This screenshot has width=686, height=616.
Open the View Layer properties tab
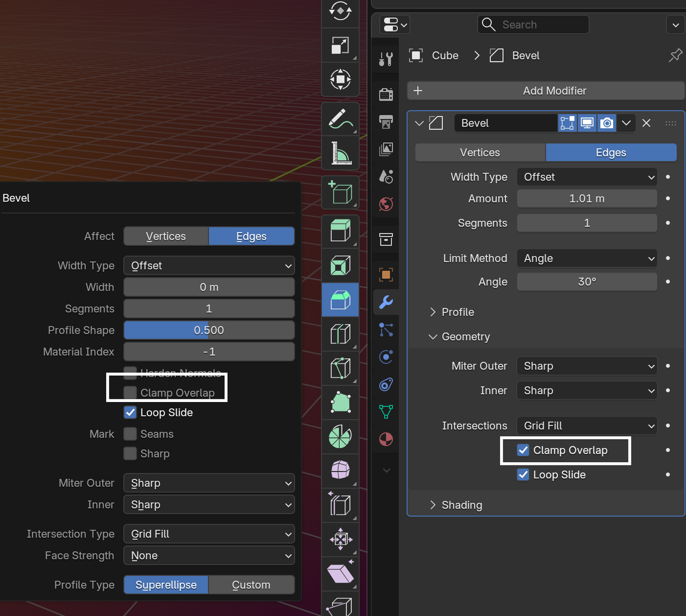pyautogui.click(x=386, y=149)
